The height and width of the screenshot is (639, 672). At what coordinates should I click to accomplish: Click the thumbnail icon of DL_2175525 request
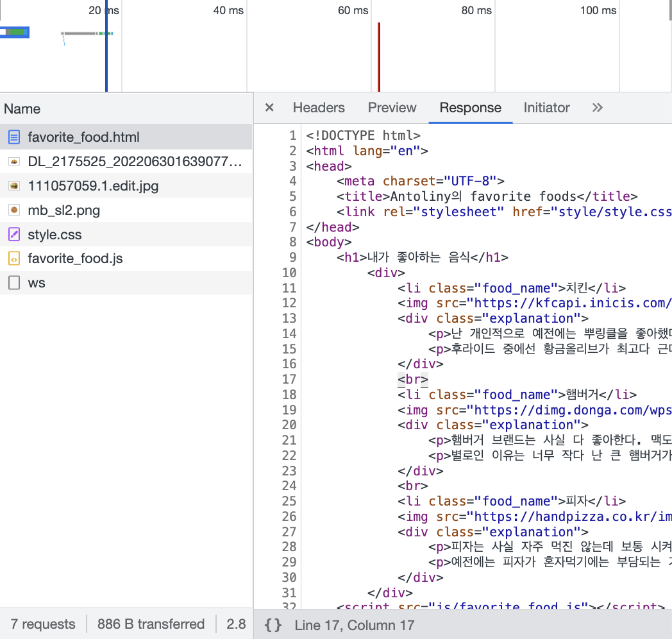(14, 162)
